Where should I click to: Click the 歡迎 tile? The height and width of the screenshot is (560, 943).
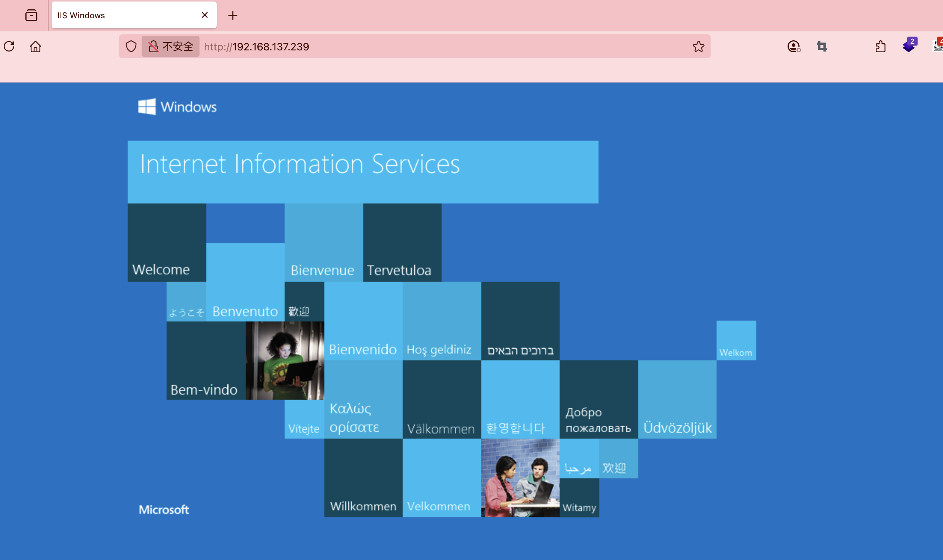[304, 302]
